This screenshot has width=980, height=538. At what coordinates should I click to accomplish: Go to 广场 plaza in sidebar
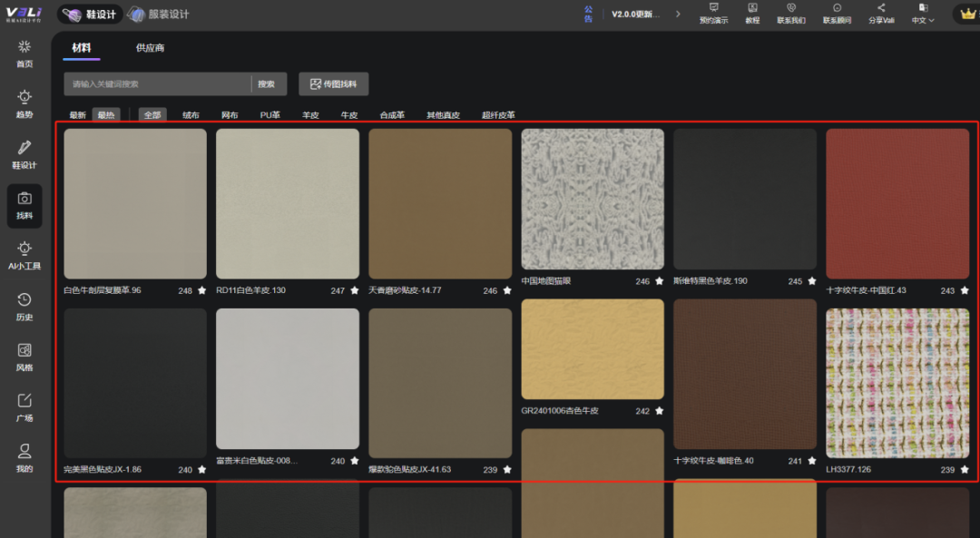tap(24, 408)
